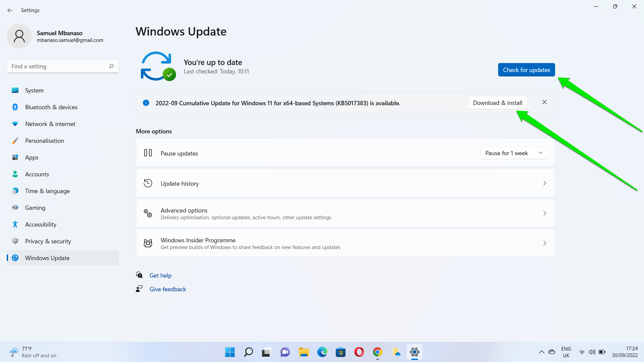Click the back arrow in Settings
644x362 pixels.
pos(10,10)
